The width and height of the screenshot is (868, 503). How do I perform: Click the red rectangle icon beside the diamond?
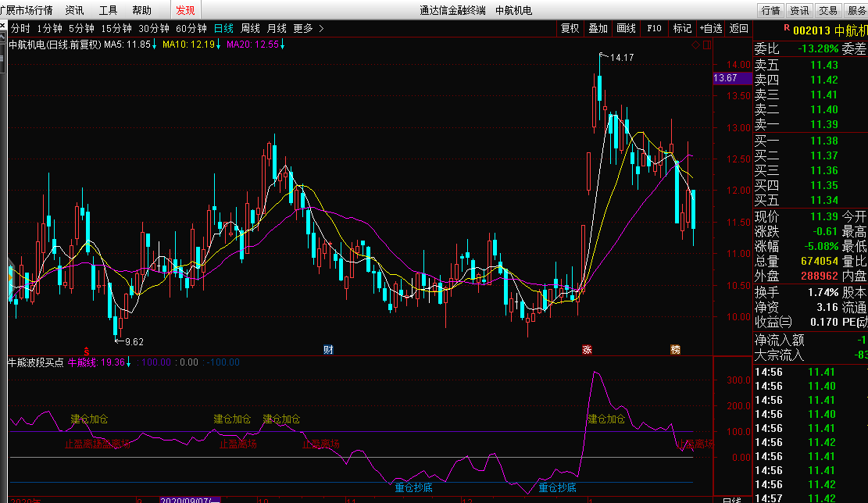(x=706, y=45)
